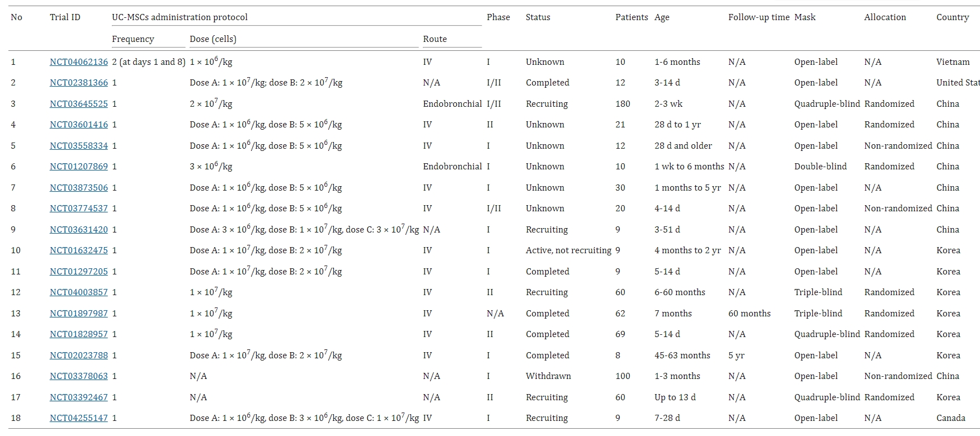The image size is (980, 436).
Task: Open the NCT03774537 link
Action: coord(78,208)
